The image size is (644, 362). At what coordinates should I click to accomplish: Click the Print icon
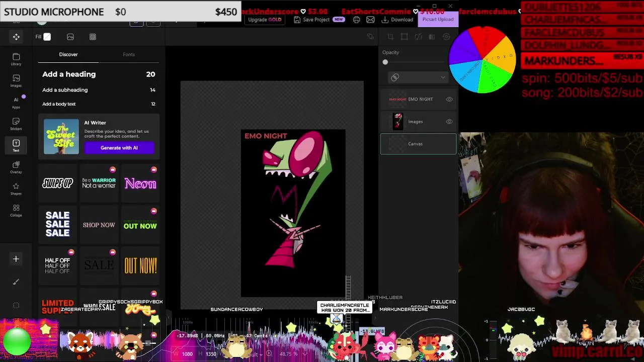[356, 20]
